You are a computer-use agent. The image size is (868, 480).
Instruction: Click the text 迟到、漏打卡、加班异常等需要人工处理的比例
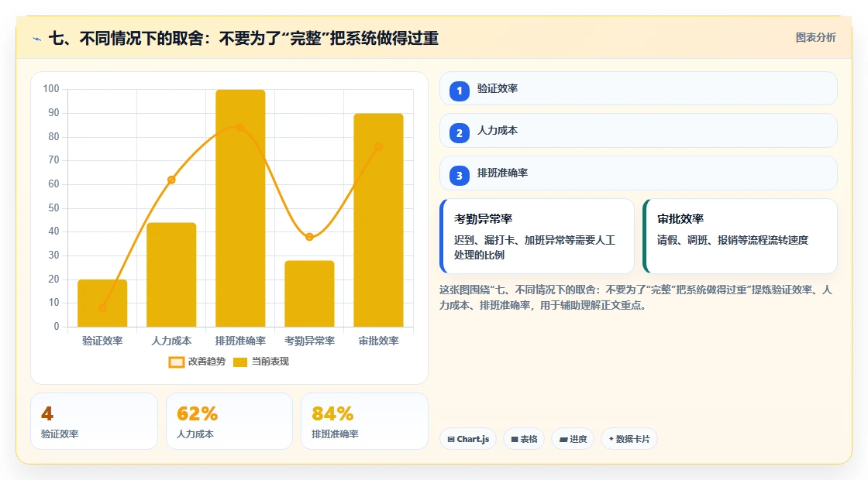click(535, 248)
